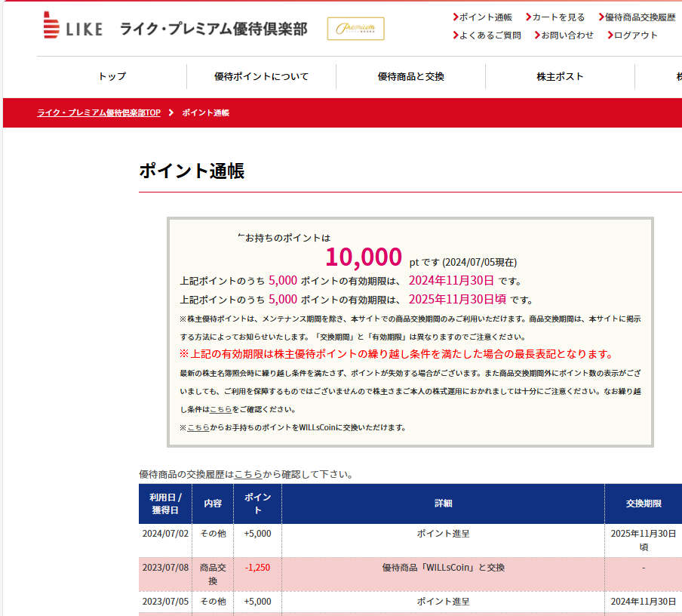Click こちら link for 交換履歴 above table
The image size is (682, 616).
248,474
